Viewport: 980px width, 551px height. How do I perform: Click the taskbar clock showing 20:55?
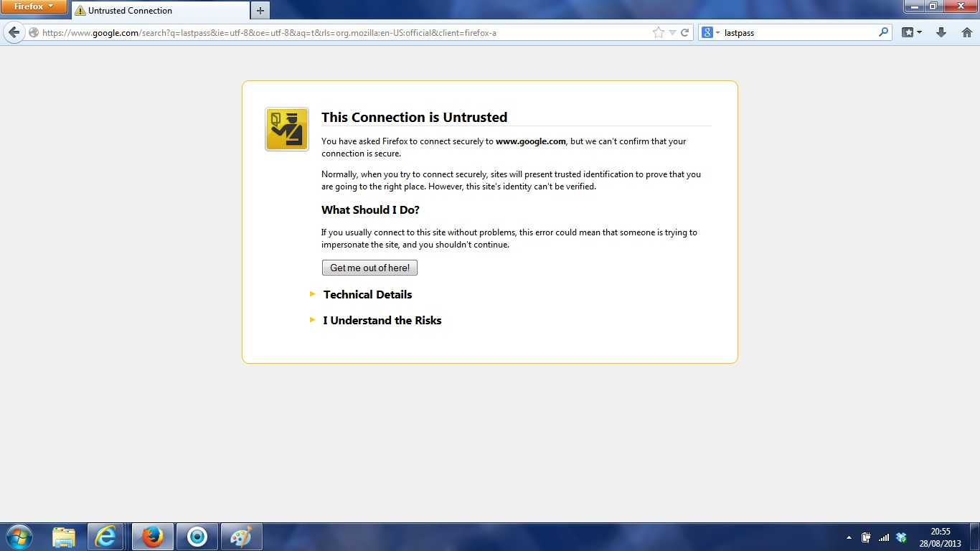(x=941, y=537)
